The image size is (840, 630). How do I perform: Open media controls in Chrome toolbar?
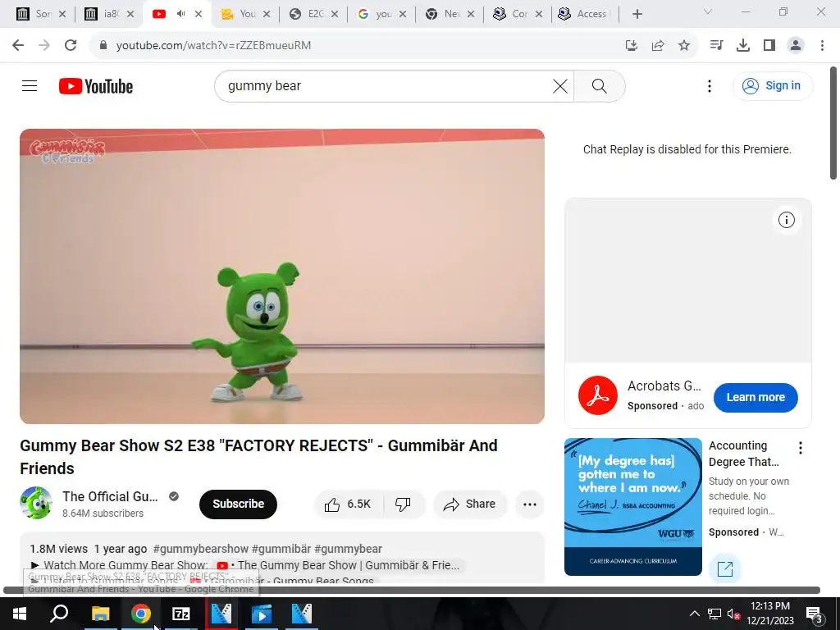716,45
